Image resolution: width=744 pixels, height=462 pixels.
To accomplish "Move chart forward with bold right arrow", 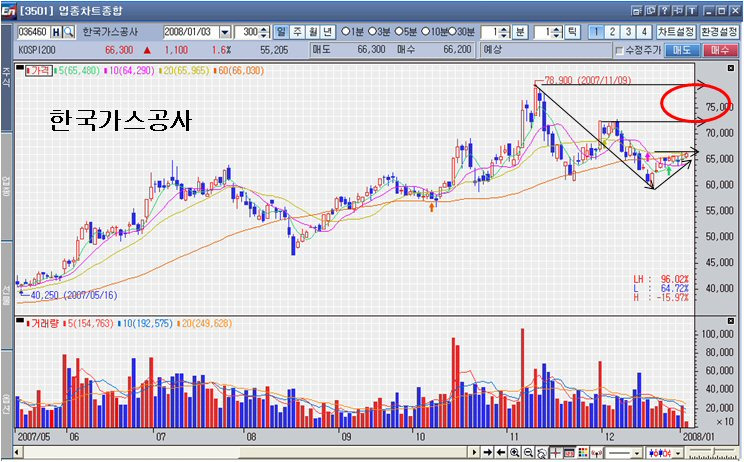I will point(487,453).
